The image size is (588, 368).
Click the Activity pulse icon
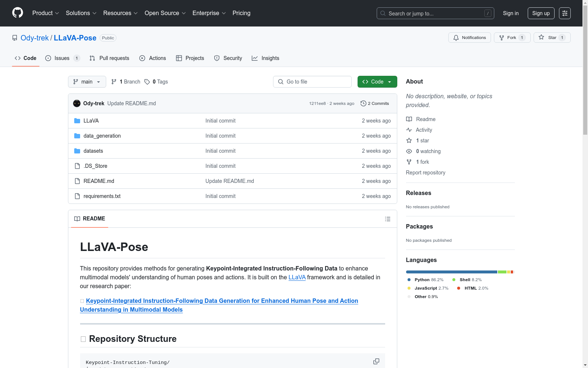point(409,130)
